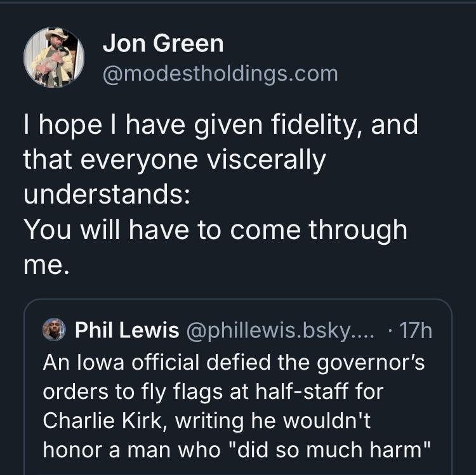The height and width of the screenshot is (475, 476).
Task: Tap the word "understands:"
Action: click(x=105, y=195)
